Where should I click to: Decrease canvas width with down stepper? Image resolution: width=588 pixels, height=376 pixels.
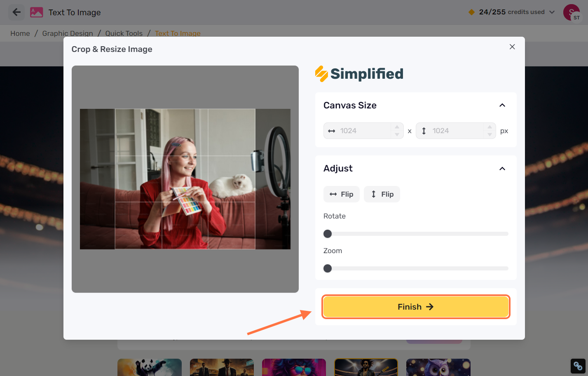[x=397, y=134]
